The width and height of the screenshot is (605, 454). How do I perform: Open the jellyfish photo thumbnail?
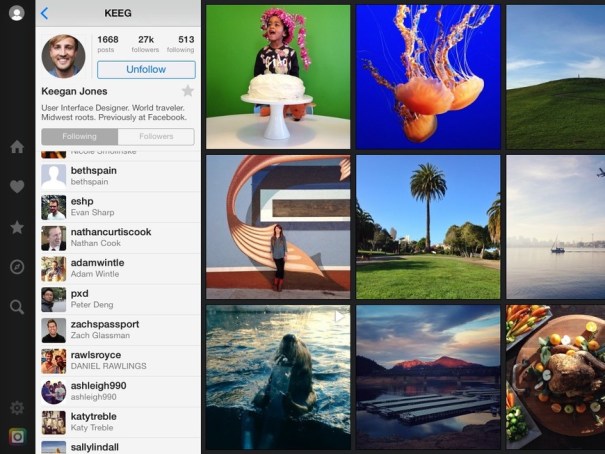[428, 77]
